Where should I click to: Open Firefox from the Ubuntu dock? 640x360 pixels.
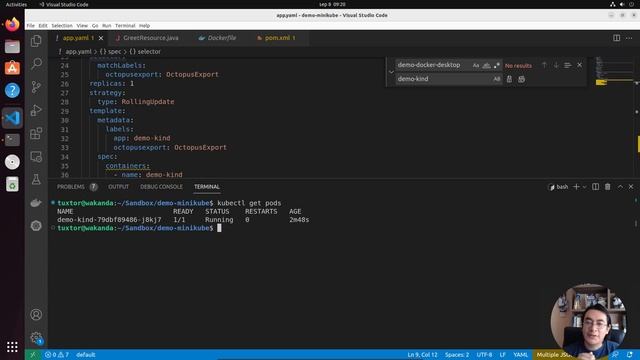(12, 24)
